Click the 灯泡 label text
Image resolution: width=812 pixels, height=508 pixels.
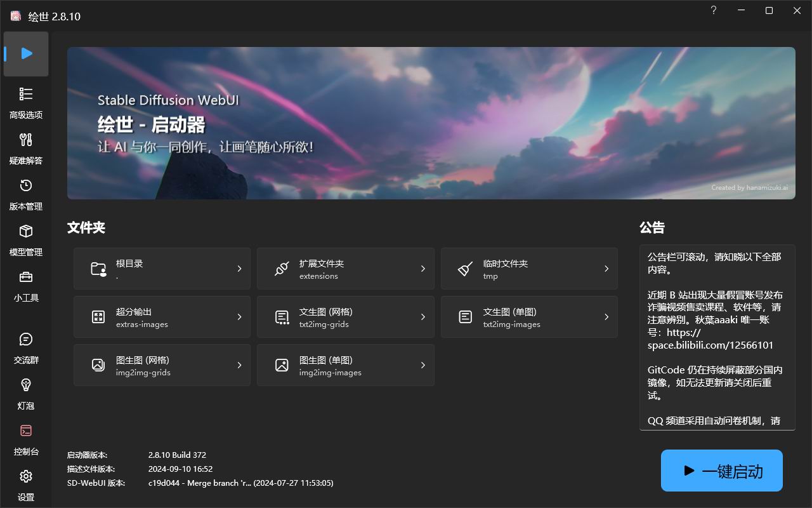26,406
